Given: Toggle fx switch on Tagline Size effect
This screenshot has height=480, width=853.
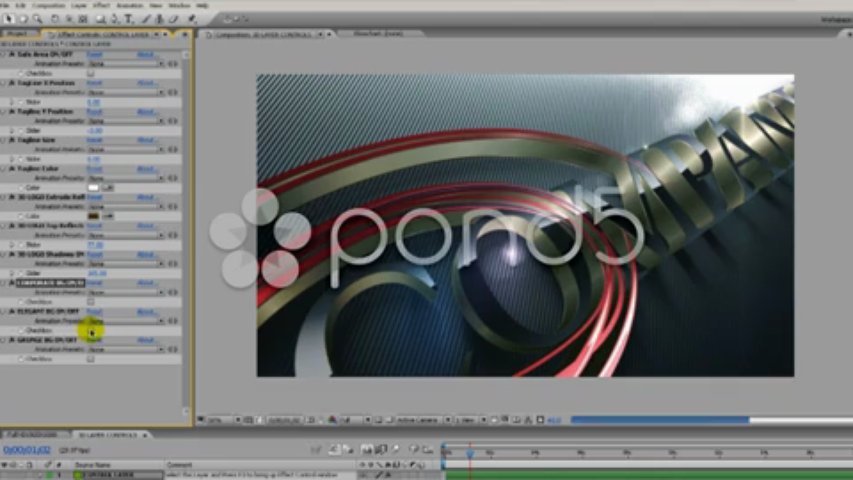Looking at the screenshot, I should tap(12, 140).
